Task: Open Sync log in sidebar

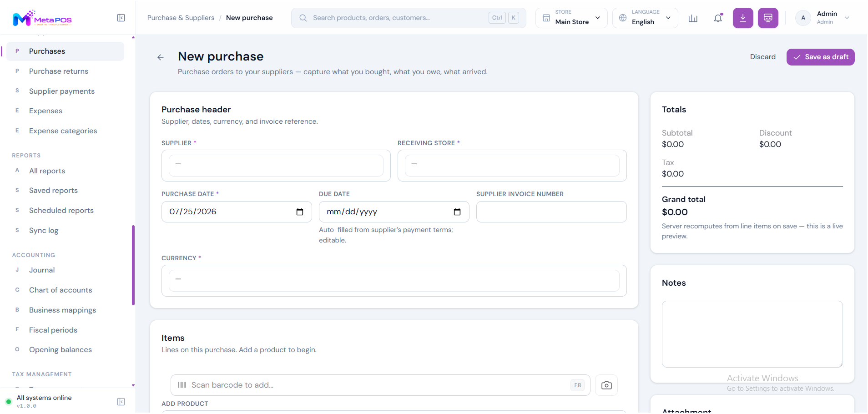Action: [65, 231]
